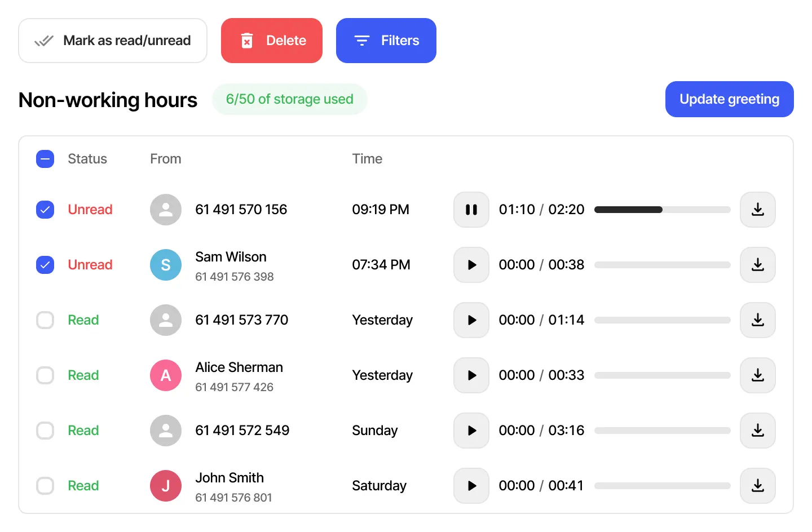Screen dimensions: 812x532
Task: Seek in Alice Sherman's 00:33 progress bar
Action: 663,375
